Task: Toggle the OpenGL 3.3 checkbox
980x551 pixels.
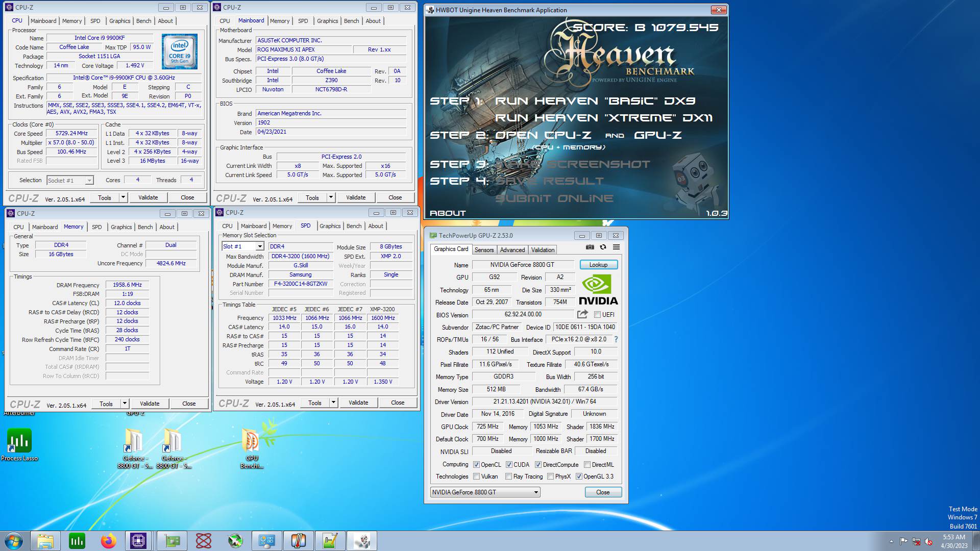Action: point(579,477)
